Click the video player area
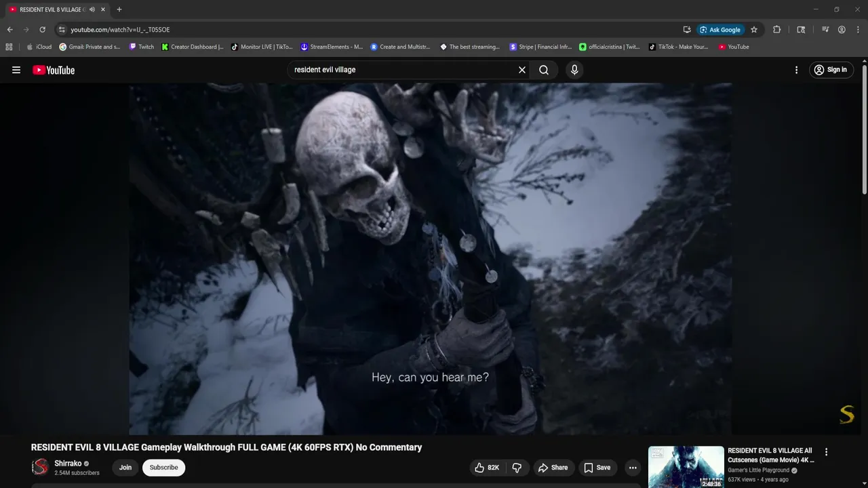This screenshot has width=868, height=488. click(430, 259)
